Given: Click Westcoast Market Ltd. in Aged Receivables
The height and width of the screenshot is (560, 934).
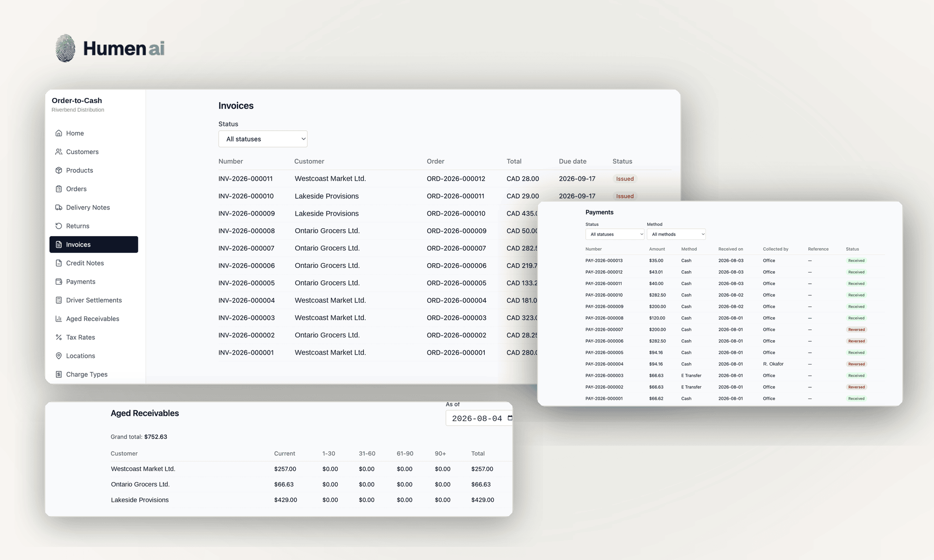Looking at the screenshot, I should 143,469.
